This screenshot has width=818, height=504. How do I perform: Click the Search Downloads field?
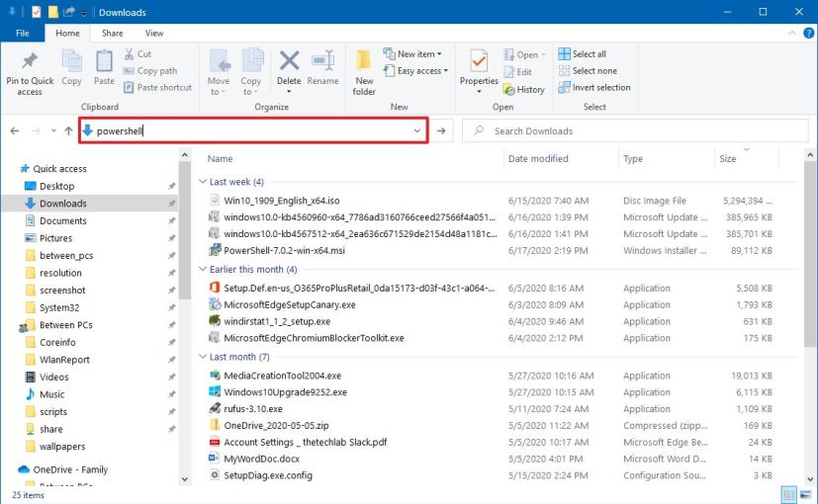(634, 130)
